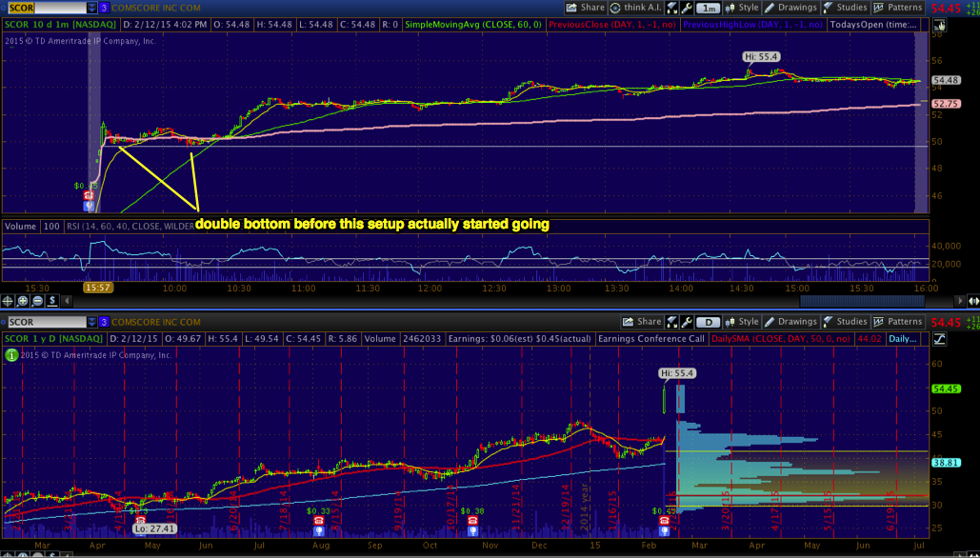The image size is (980, 558).
Task: Click the scroll right arrow under upper chart
Action: [x=961, y=301]
